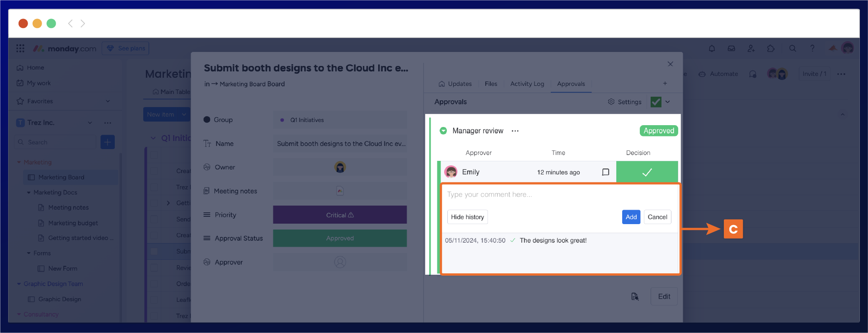Open the apps puzzle piece icon

771,48
